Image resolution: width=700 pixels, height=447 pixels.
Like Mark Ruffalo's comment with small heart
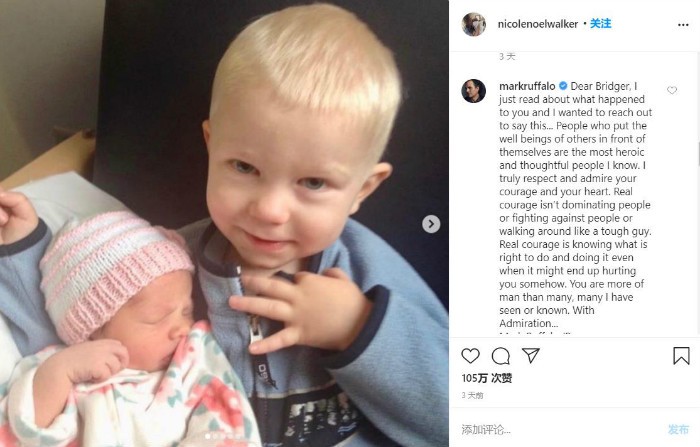[x=672, y=90]
